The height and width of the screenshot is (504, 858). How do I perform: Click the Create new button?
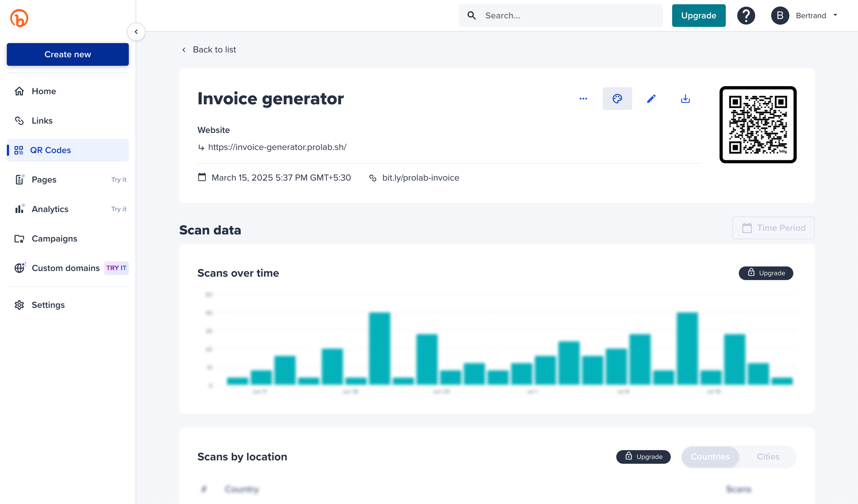point(68,54)
